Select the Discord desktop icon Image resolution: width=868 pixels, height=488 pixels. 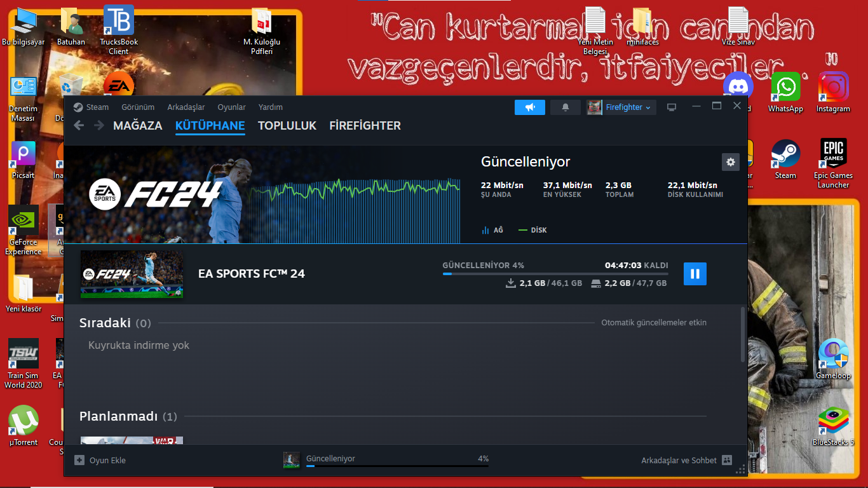(x=738, y=86)
